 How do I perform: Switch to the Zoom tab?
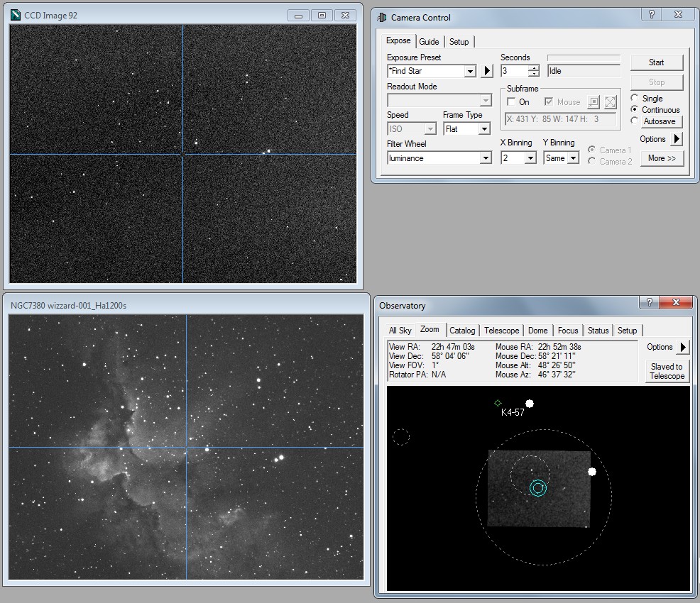pos(430,330)
